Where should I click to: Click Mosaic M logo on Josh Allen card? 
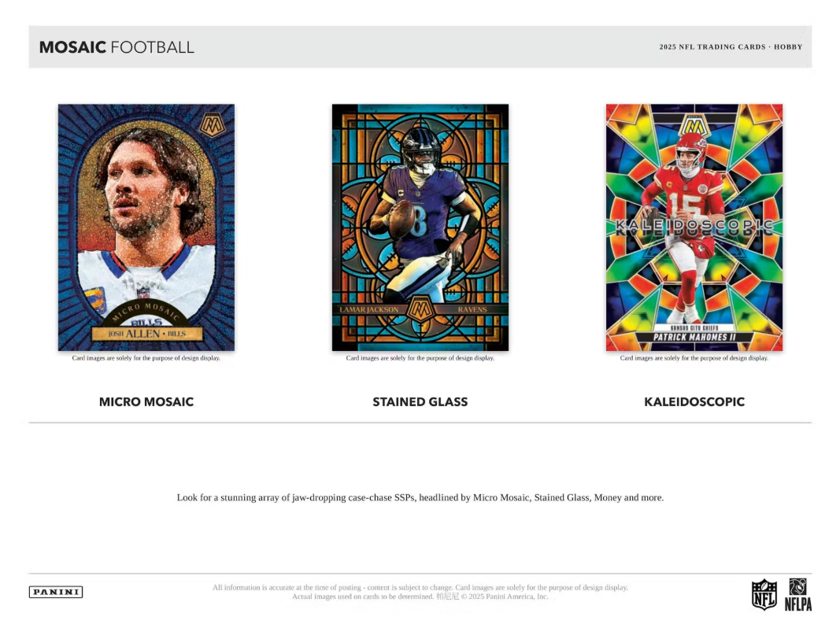click(x=213, y=125)
